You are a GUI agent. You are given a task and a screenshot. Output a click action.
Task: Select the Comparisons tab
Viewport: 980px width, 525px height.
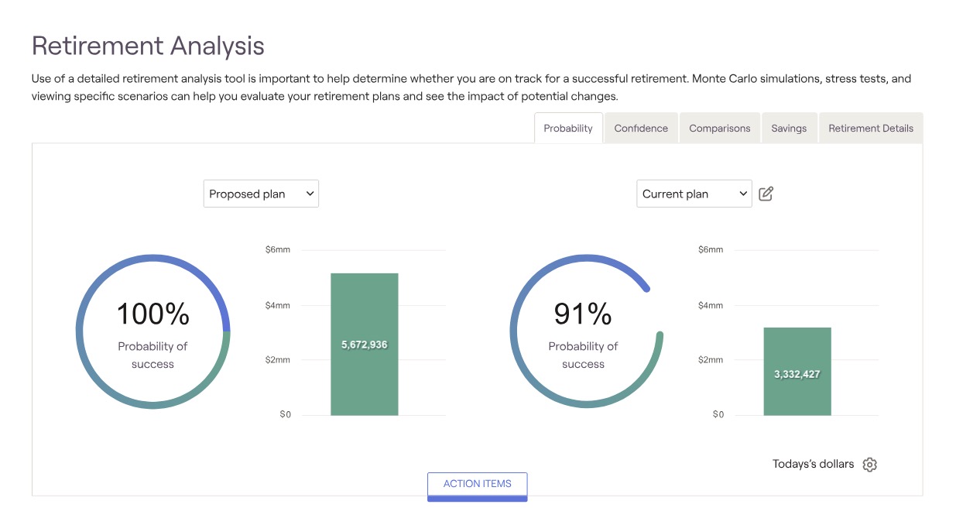[x=719, y=129]
